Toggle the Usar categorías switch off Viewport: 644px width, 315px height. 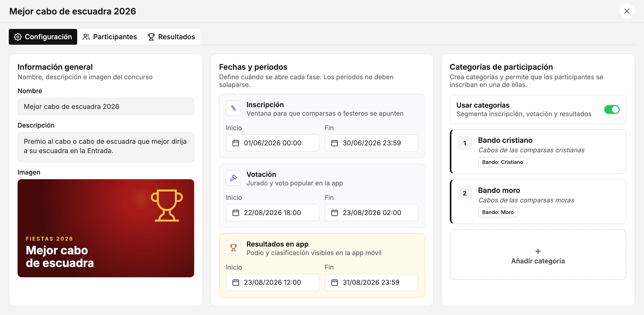(x=612, y=109)
